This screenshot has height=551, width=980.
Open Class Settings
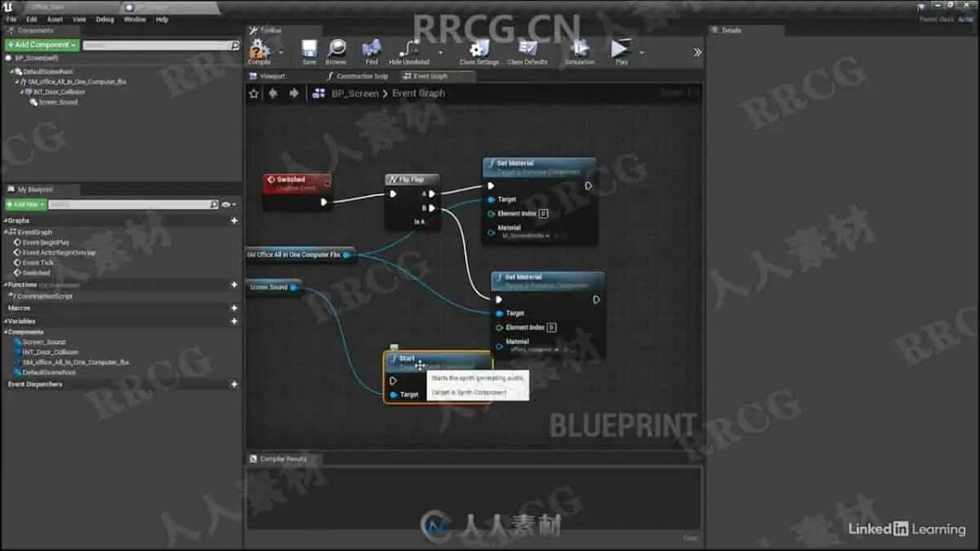click(479, 50)
